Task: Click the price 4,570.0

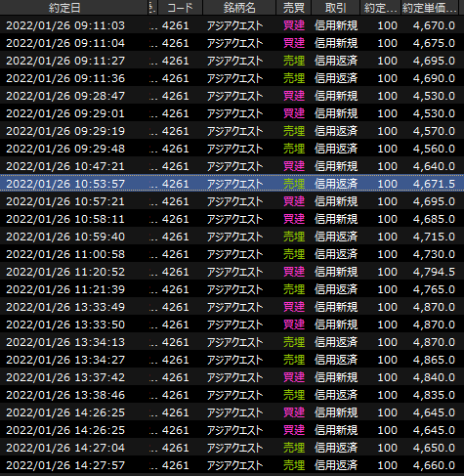Action: point(434,131)
